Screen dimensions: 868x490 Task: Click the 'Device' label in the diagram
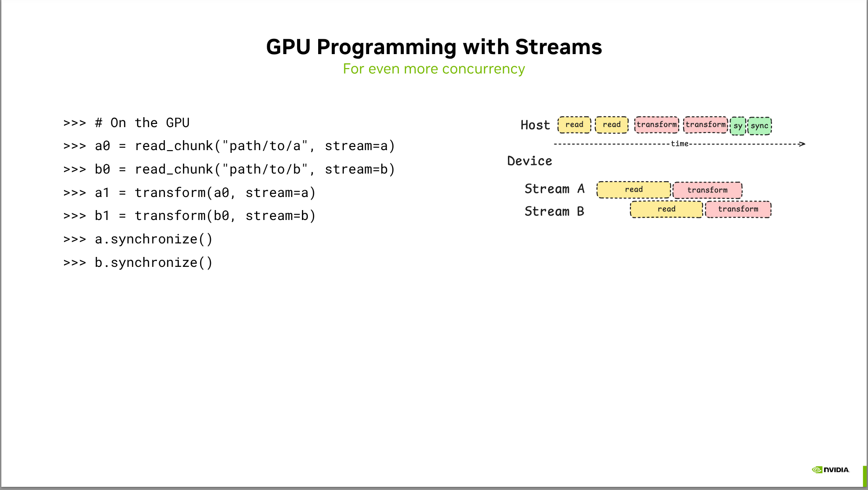530,161
